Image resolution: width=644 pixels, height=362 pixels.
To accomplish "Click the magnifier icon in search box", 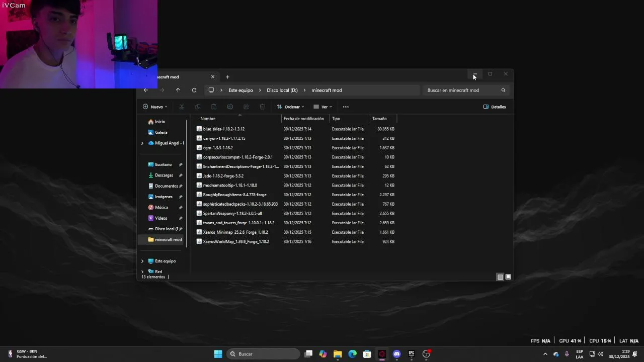I will (503, 90).
